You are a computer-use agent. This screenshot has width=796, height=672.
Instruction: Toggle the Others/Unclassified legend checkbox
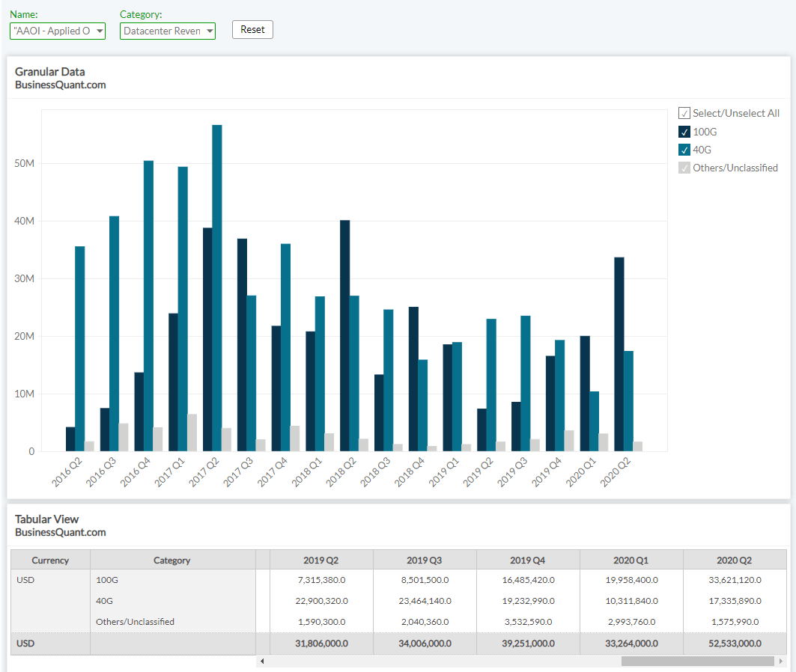[684, 168]
